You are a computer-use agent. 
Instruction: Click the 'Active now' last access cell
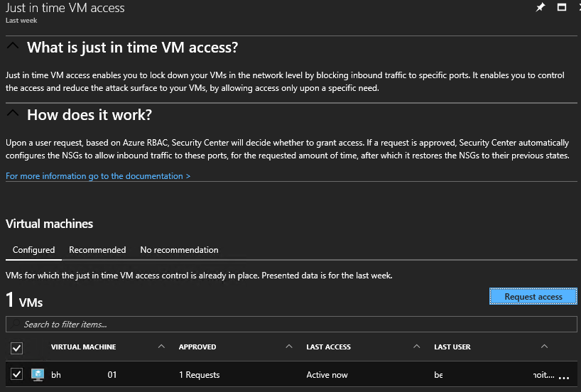click(x=327, y=375)
